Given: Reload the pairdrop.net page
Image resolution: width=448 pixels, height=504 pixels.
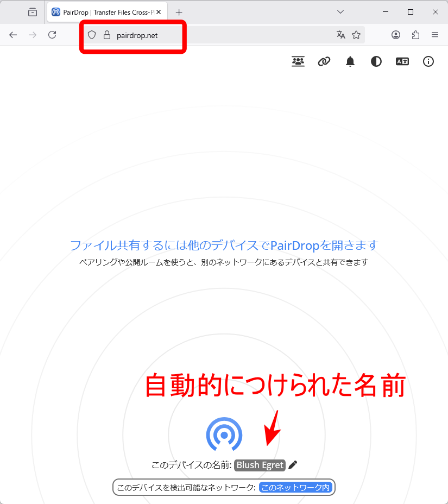Looking at the screenshot, I should [52, 35].
